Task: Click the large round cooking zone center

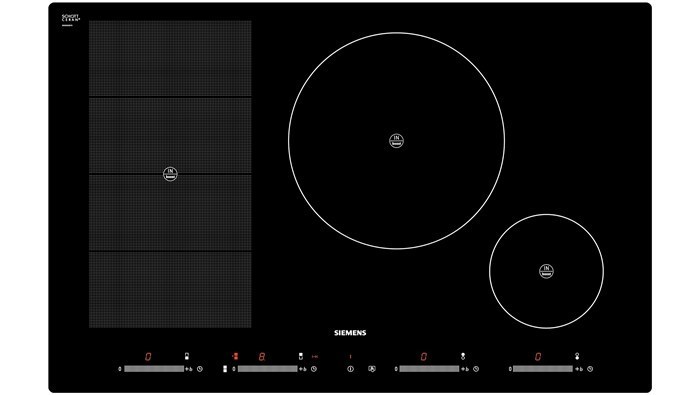Action: (396, 141)
